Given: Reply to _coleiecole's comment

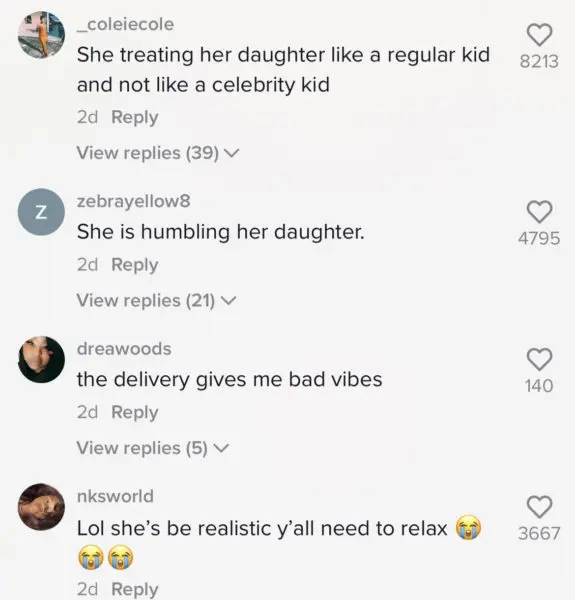Looking at the screenshot, I should coord(135,117).
